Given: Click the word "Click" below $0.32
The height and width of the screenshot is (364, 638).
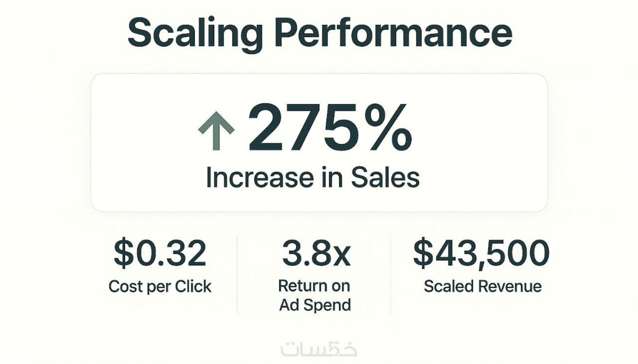Looking at the screenshot, I should coord(193,286).
